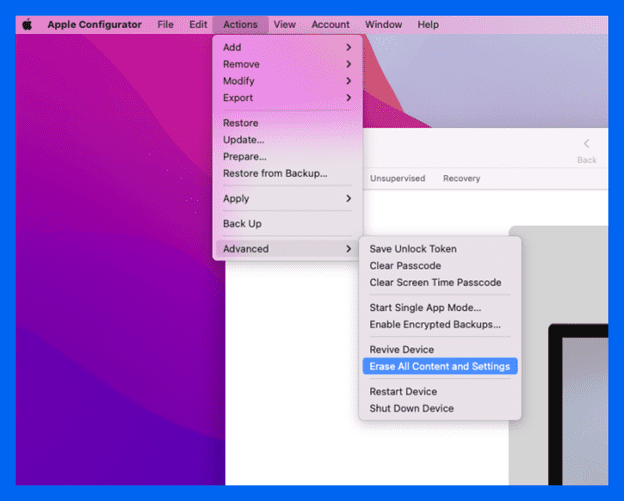
Task: Expand the Remove submenu
Action: pos(287,64)
